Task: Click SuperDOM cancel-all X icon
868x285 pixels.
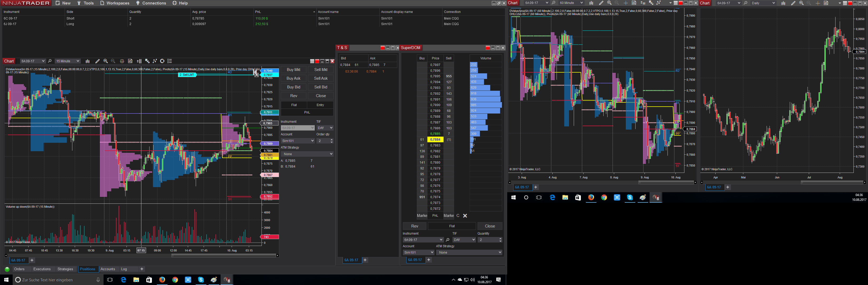Action: coord(465,216)
